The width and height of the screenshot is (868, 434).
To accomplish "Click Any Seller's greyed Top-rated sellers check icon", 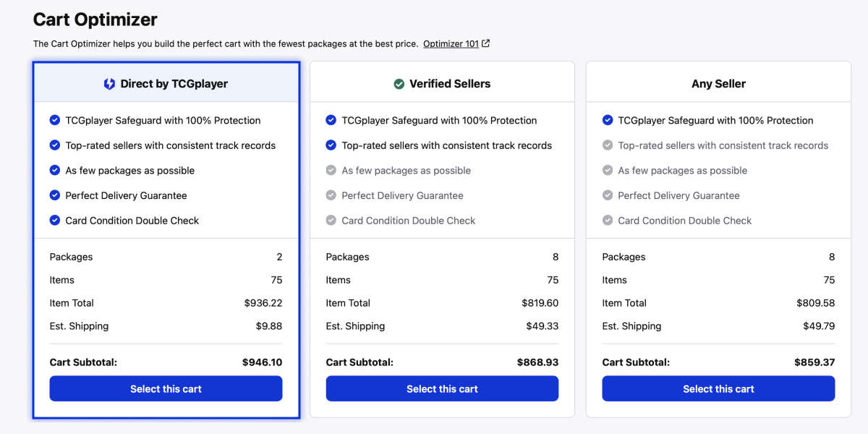I will 608,145.
